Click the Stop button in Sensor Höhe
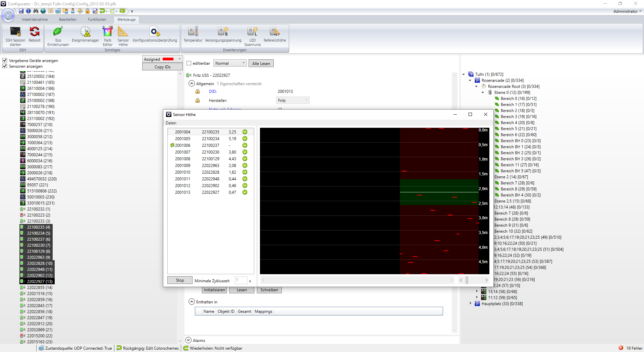The height and width of the screenshot is (352, 644). point(180,280)
